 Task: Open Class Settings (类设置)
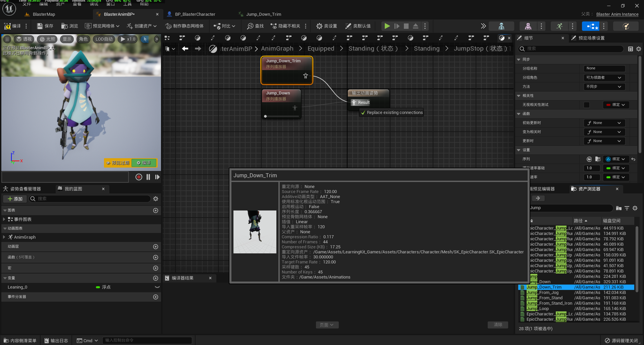(327, 26)
